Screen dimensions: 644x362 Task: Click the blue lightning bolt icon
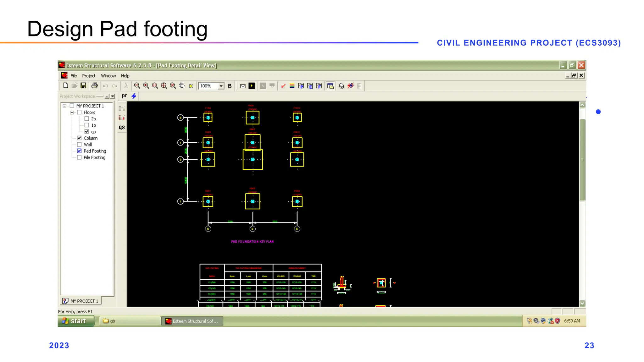134,96
